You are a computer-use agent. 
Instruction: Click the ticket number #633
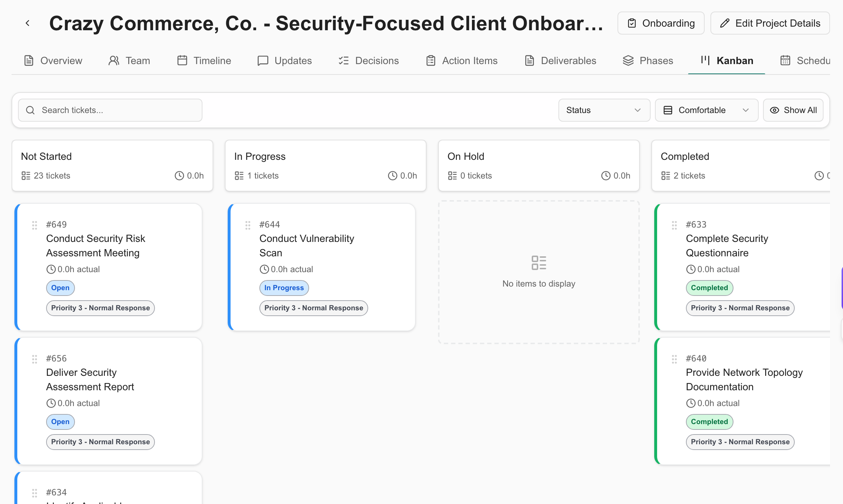tap(696, 225)
